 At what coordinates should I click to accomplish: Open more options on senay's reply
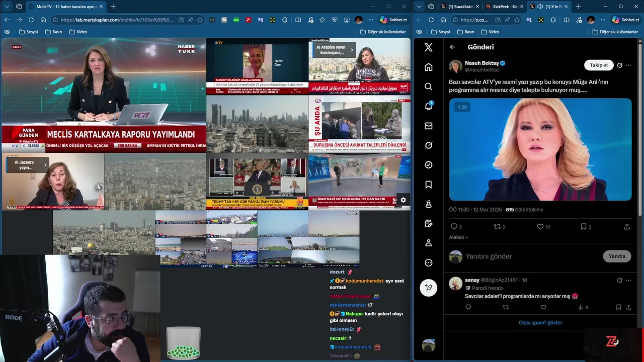point(629,280)
